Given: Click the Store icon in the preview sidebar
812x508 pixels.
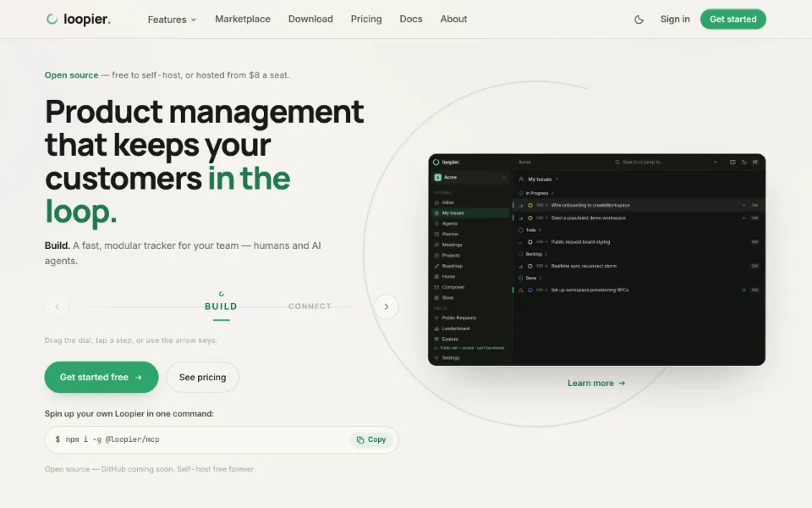Looking at the screenshot, I should point(436,298).
